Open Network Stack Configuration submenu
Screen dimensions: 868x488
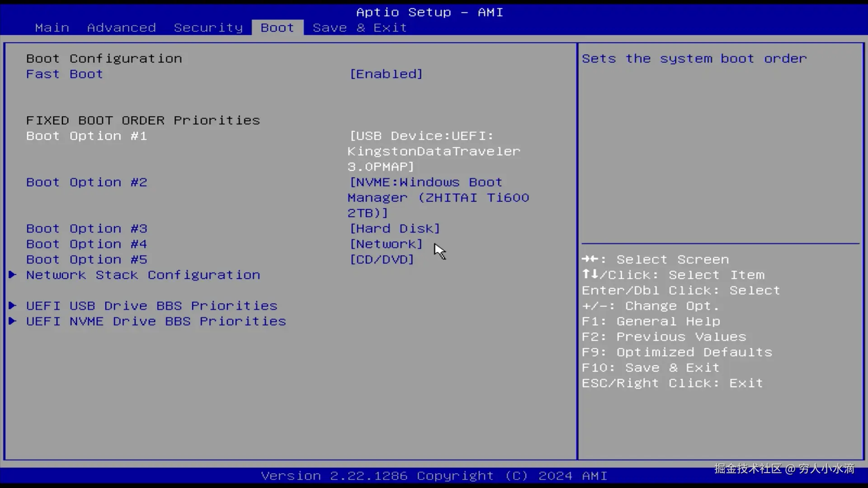coord(143,275)
